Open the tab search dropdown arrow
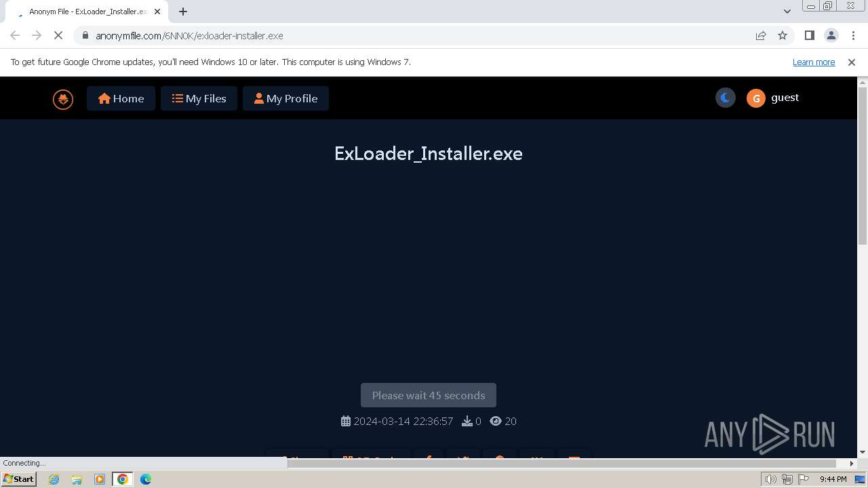Viewport: 868px width, 488px height. click(x=787, y=12)
